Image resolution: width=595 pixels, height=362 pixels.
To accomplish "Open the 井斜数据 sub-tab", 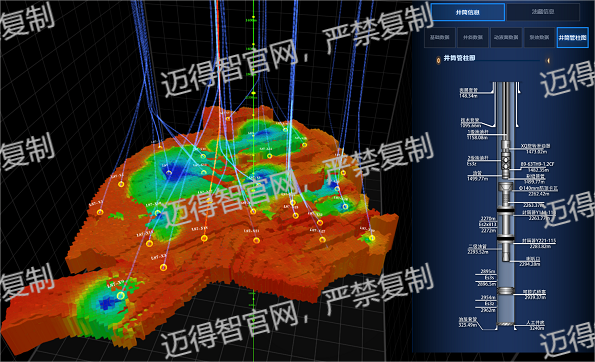I will click(x=473, y=37).
